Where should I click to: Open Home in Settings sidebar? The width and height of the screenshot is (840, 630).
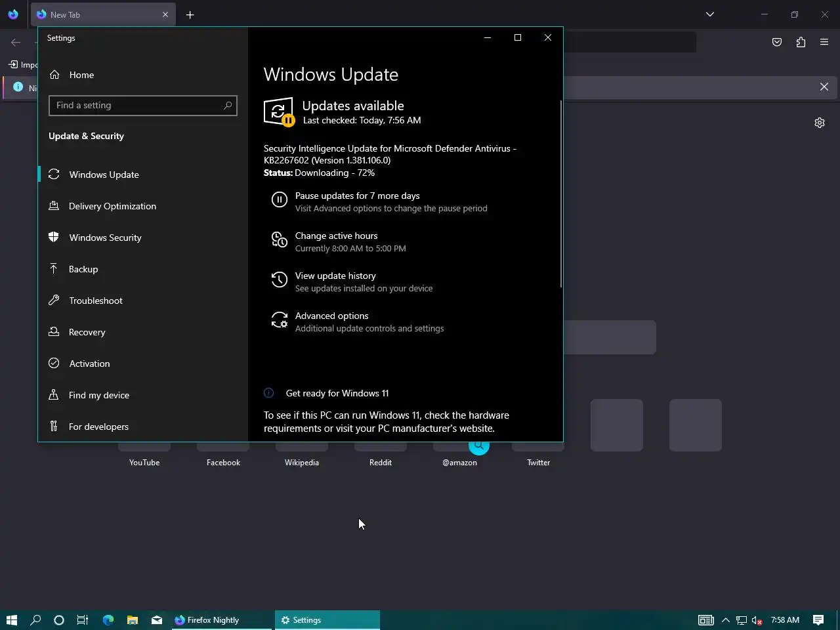coord(143,75)
